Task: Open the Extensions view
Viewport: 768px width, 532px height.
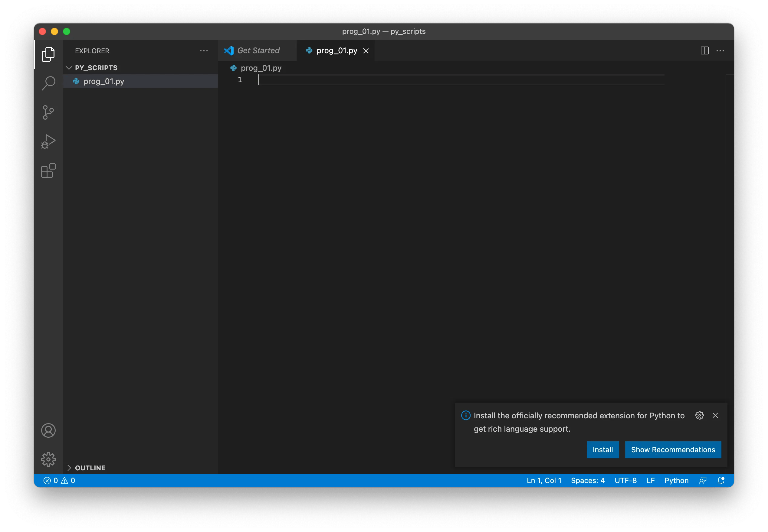Action: coord(49,171)
